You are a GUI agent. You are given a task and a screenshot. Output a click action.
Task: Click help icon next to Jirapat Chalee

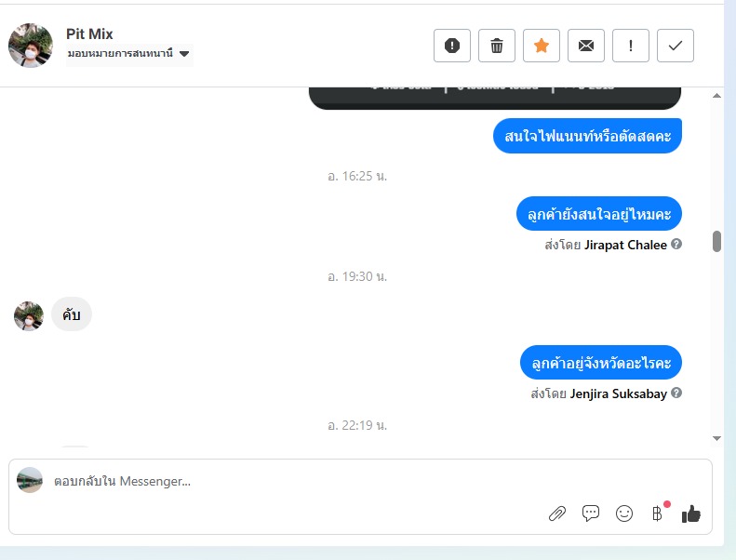click(676, 244)
